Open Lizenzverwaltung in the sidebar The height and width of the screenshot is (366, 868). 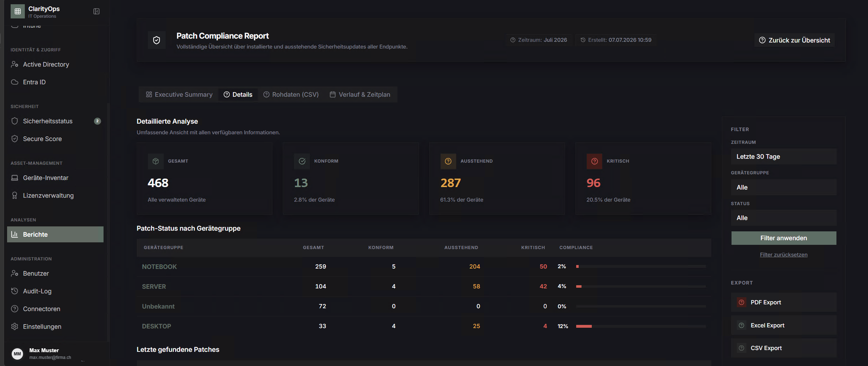tap(55, 196)
